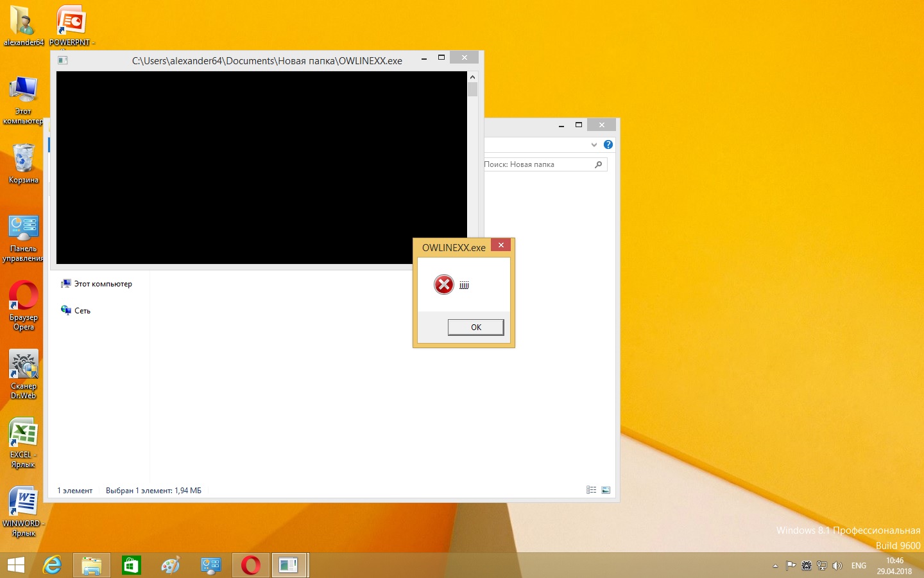Click the ENG input language indicator
The image size is (924, 578).
click(x=859, y=566)
